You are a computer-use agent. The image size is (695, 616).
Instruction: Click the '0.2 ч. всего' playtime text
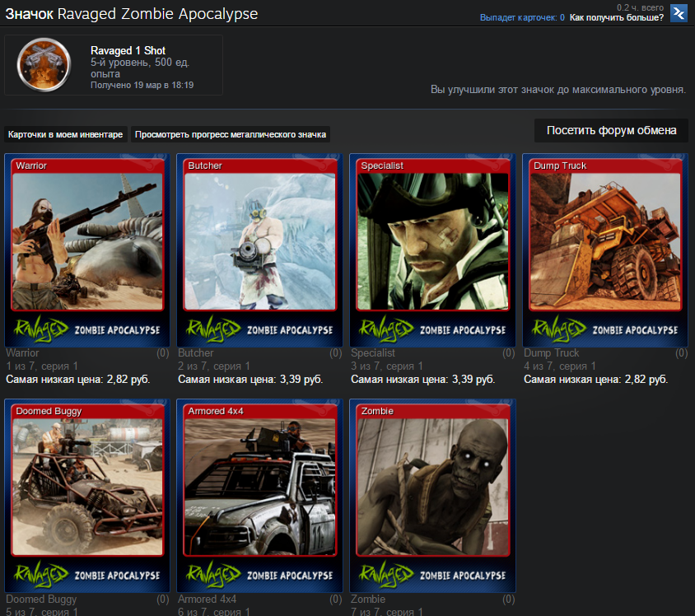pyautogui.click(x=640, y=7)
